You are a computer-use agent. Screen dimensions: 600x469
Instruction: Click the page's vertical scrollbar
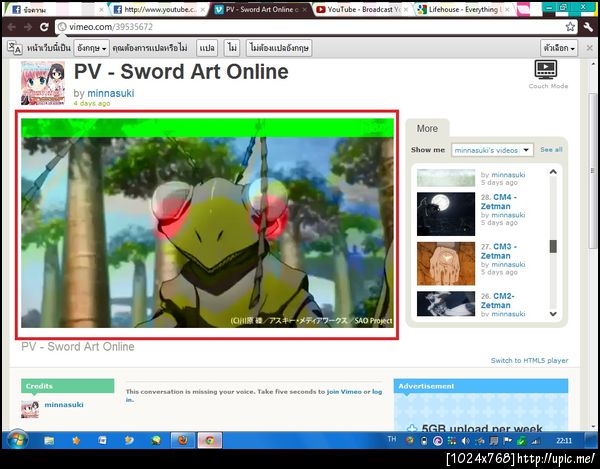click(x=593, y=170)
